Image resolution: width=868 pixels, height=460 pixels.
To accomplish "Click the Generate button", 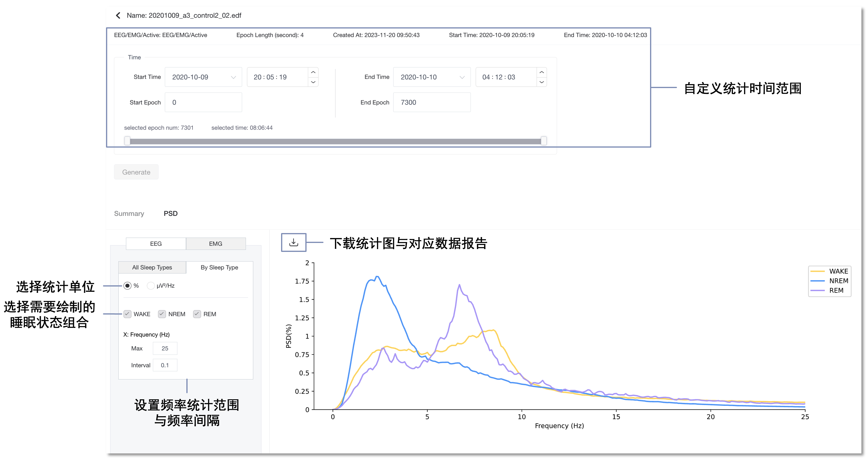I will (136, 172).
